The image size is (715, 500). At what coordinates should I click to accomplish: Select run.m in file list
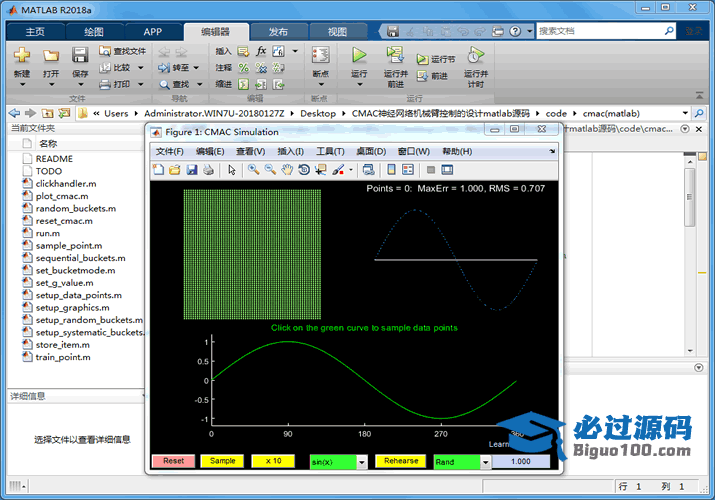click(48, 233)
